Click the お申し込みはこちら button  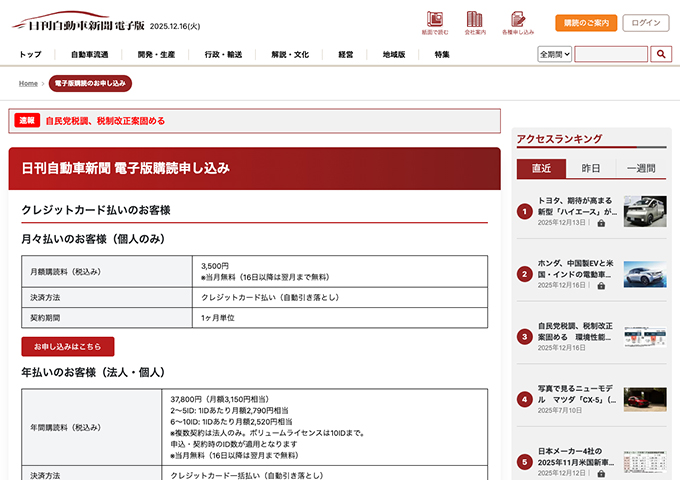(x=68, y=346)
